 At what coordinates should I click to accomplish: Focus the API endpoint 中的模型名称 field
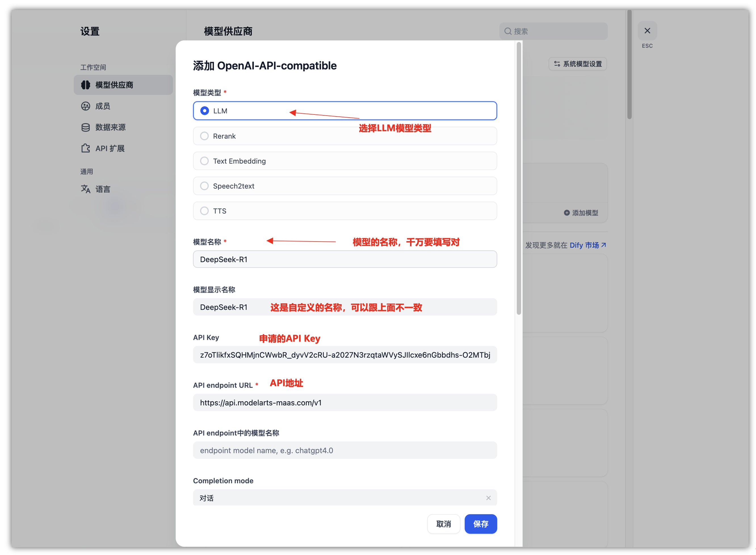click(345, 450)
